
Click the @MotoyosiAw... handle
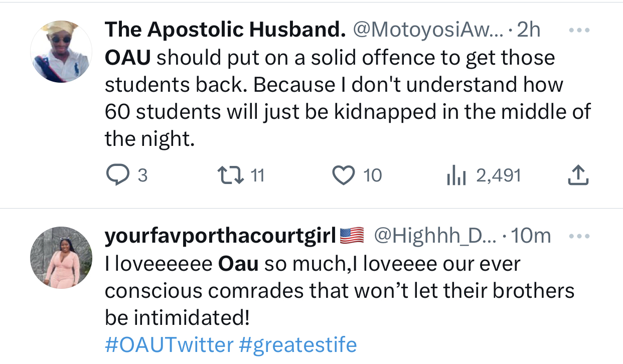pyautogui.click(x=428, y=31)
